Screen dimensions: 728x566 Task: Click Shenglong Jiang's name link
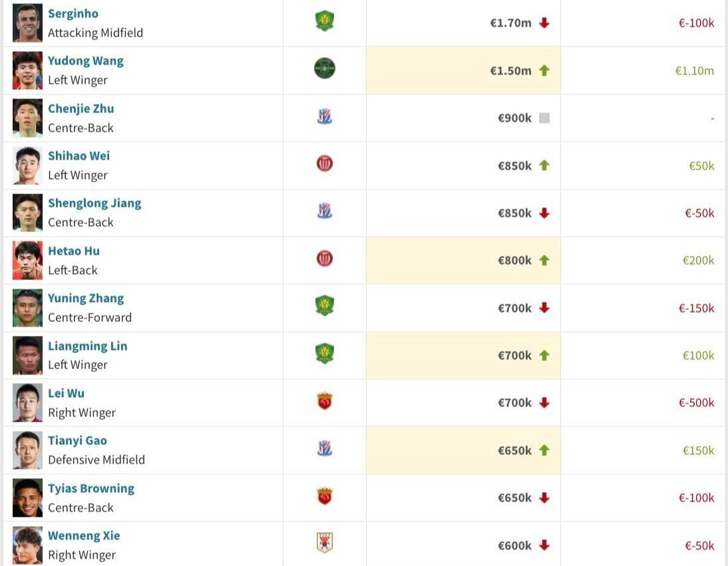(x=94, y=204)
